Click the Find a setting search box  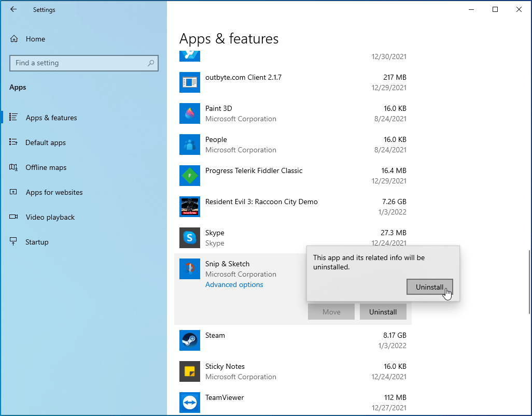coord(78,63)
